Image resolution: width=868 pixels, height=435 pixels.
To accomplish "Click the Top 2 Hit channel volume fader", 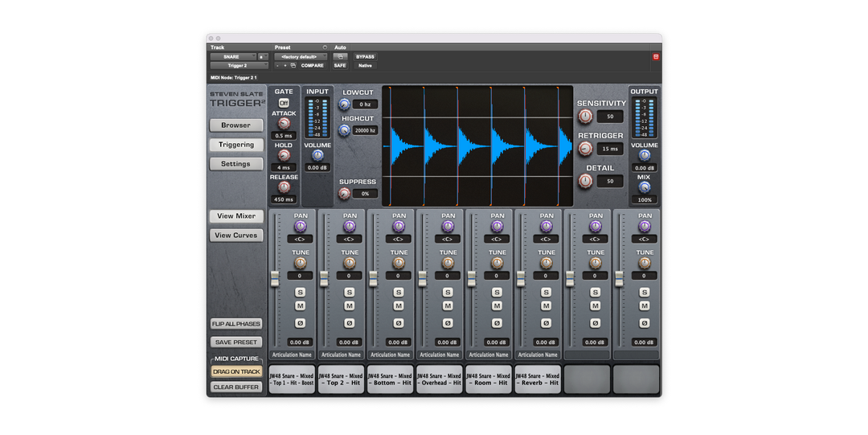I will pos(324,277).
